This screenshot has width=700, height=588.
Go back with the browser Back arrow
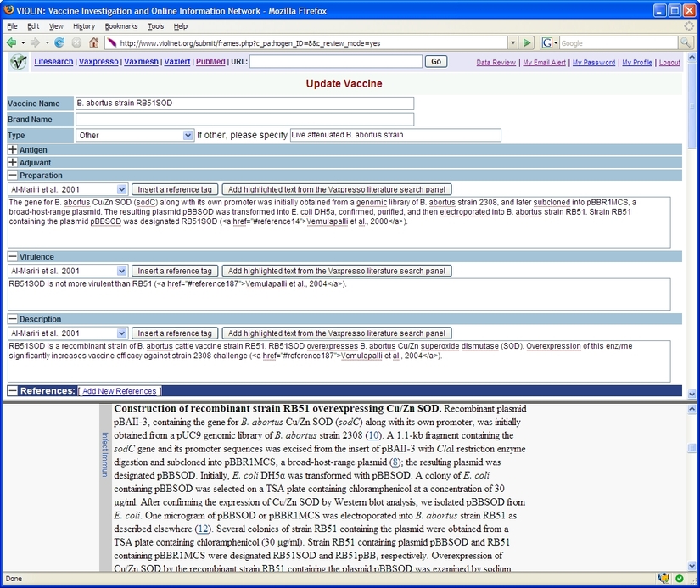coord(11,43)
